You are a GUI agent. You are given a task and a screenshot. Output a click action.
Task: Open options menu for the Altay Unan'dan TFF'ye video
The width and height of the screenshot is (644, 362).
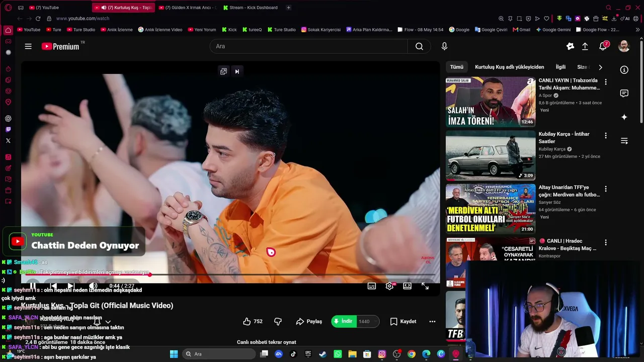pyautogui.click(x=606, y=189)
